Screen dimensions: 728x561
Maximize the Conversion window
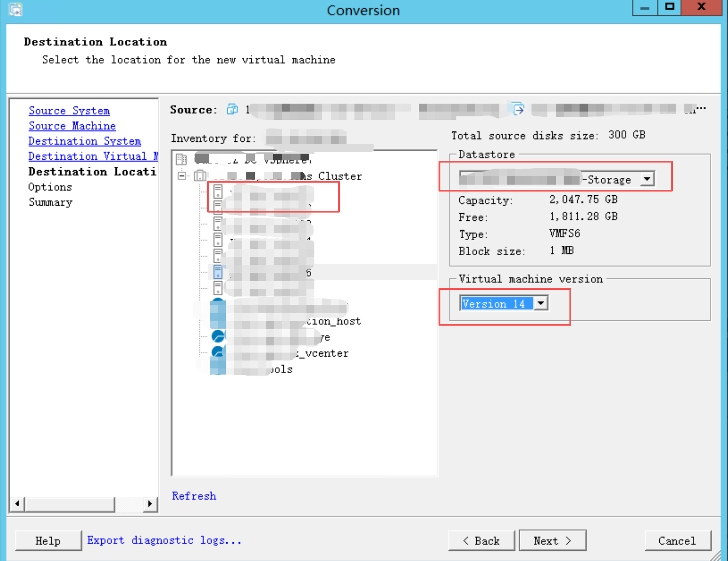(670, 7)
